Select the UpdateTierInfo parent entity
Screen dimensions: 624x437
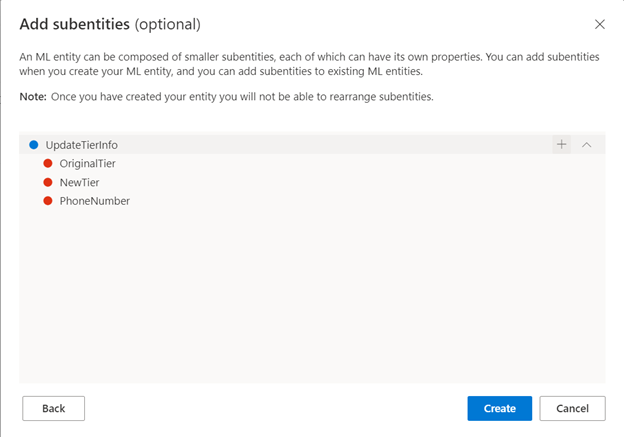click(82, 145)
